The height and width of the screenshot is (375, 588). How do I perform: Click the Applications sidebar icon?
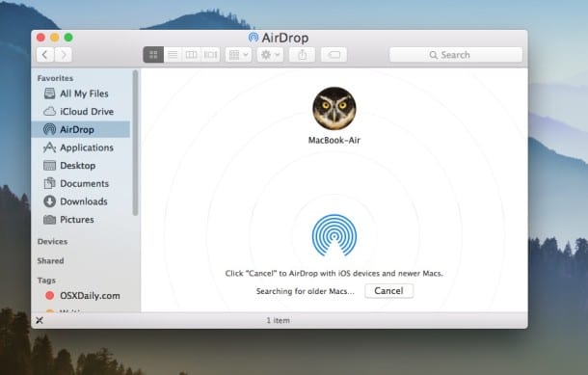tap(49, 147)
